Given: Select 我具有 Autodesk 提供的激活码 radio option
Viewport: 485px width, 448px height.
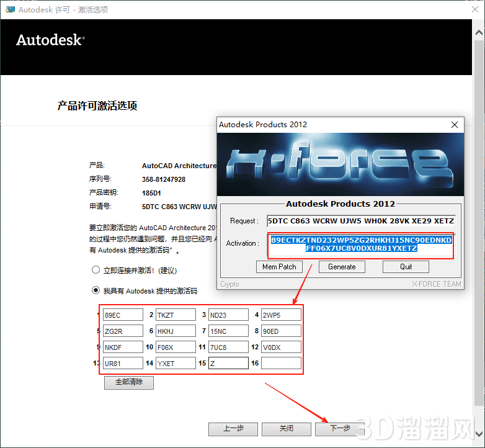Looking at the screenshot, I should coord(96,290).
